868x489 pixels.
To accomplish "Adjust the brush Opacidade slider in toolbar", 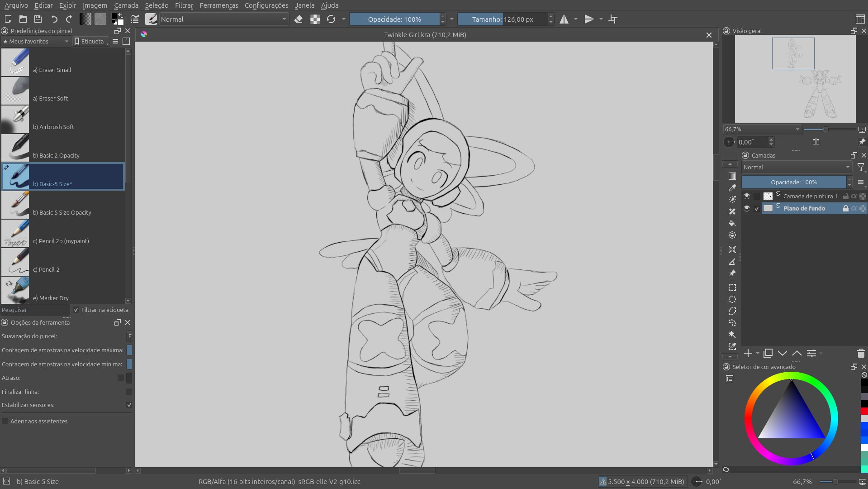I will (394, 19).
